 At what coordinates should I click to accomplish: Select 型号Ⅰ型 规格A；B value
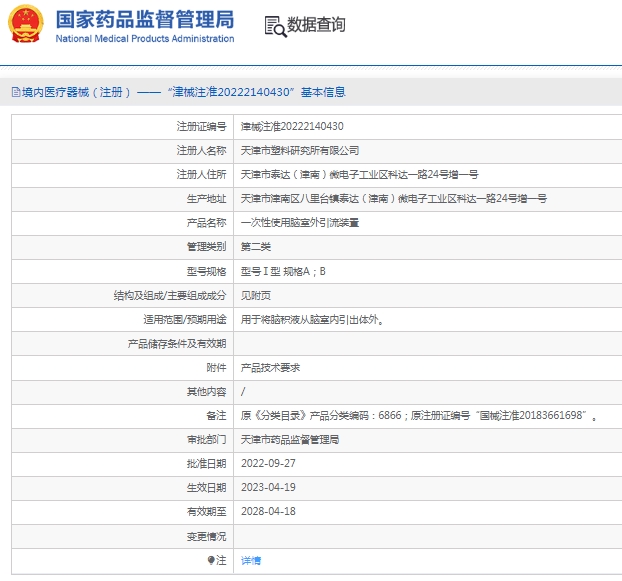click(x=283, y=271)
